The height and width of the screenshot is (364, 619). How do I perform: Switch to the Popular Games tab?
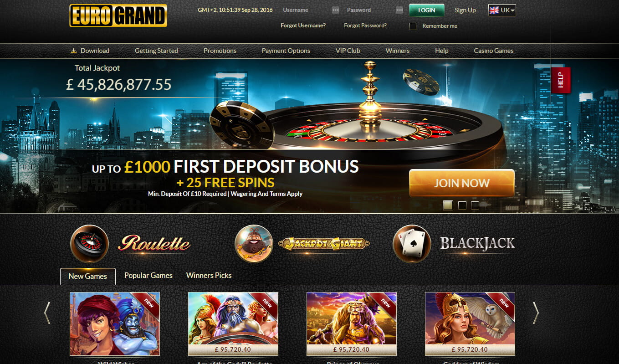pyautogui.click(x=148, y=275)
